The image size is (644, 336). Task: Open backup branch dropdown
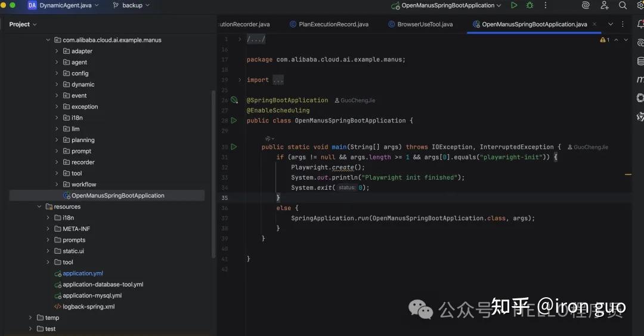pos(131,5)
